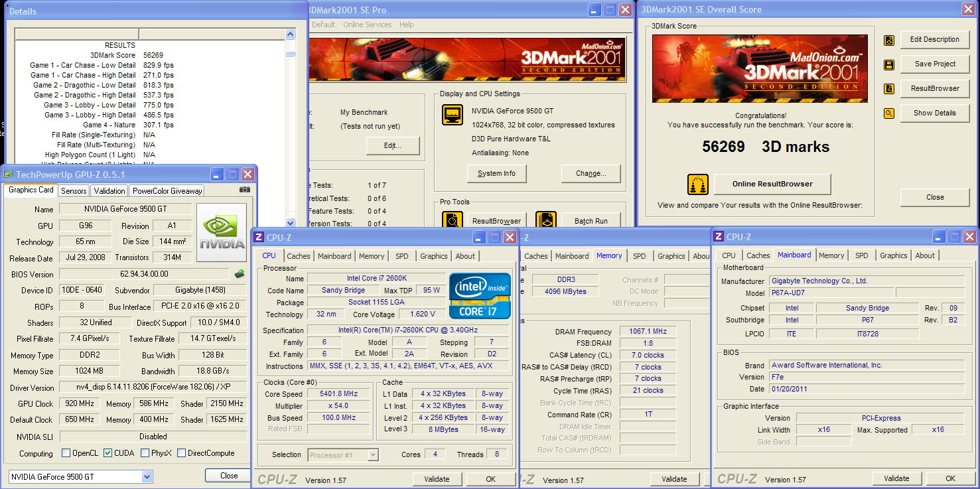The image size is (980, 489).
Task: Click GPU-Z title bar icon
Action: point(9,175)
